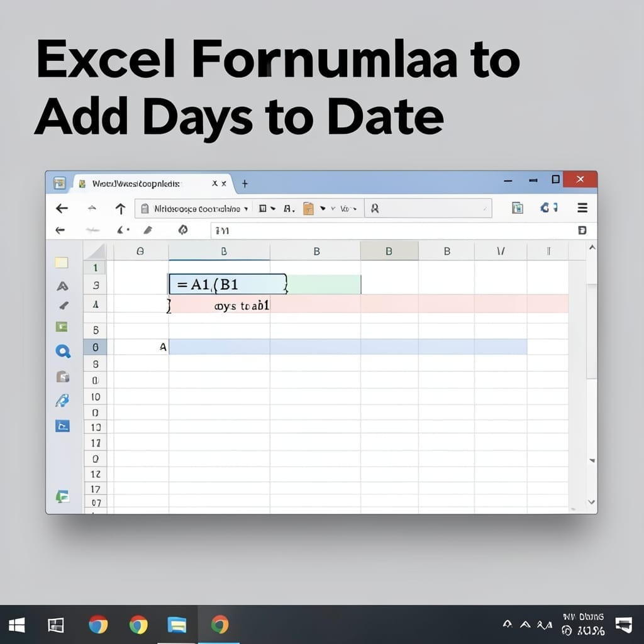Click the small left arrow in the formula row
The height and width of the screenshot is (644, 644).
click(x=60, y=230)
